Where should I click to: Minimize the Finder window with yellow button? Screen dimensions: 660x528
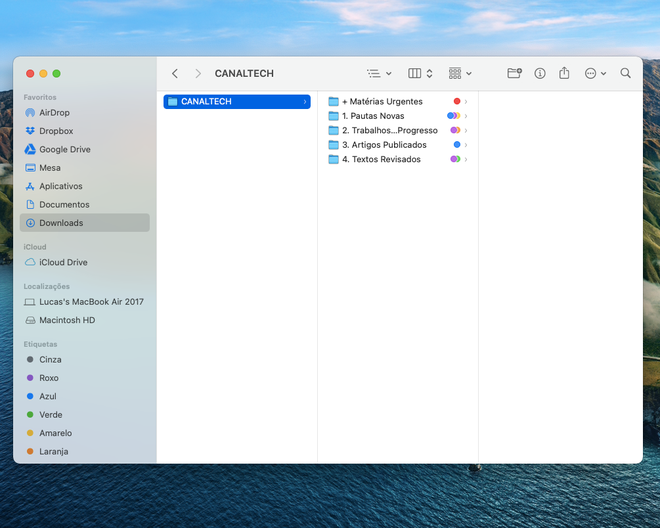pyautogui.click(x=43, y=74)
